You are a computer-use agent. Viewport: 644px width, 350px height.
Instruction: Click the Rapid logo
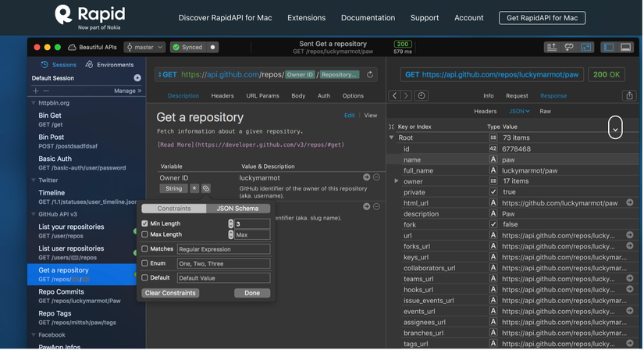[90, 17]
